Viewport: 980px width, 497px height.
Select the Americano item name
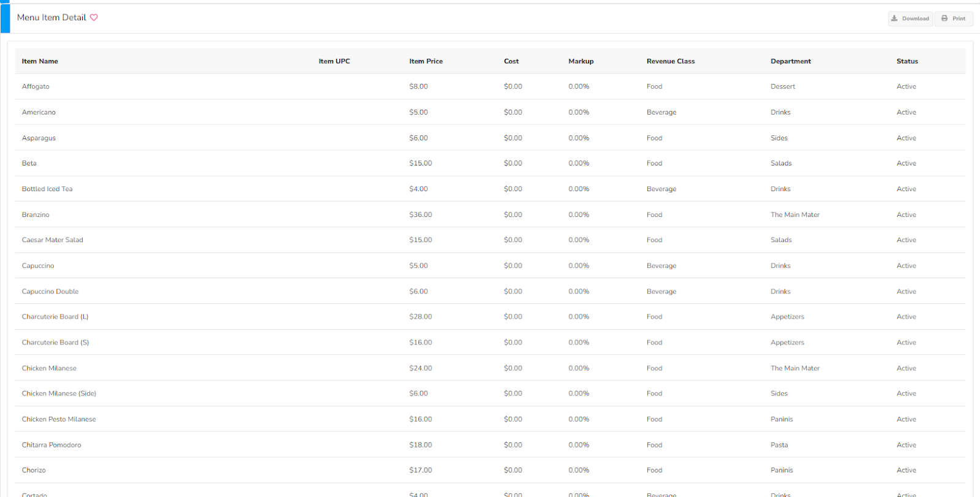(x=39, y=112)
